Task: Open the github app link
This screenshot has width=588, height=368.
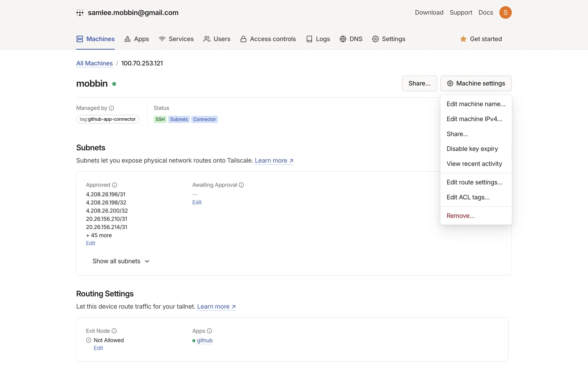Action: click(205, 340)
